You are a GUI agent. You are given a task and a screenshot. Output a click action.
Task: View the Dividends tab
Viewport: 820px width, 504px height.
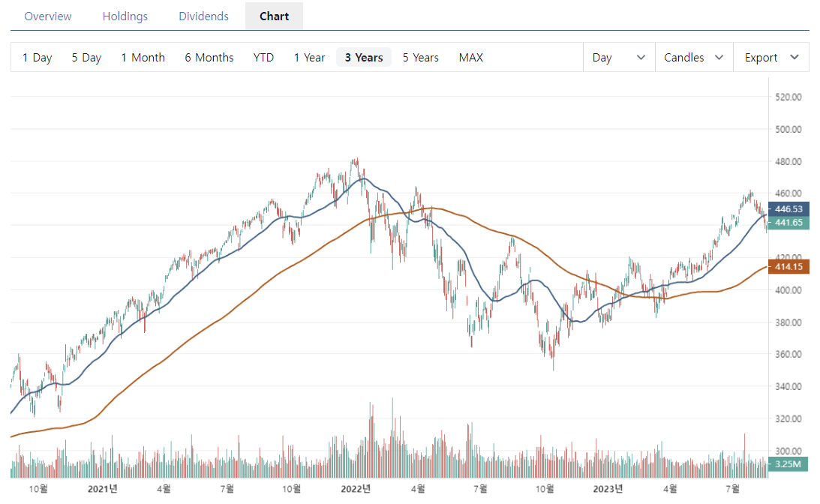click(x=203, y=16)
